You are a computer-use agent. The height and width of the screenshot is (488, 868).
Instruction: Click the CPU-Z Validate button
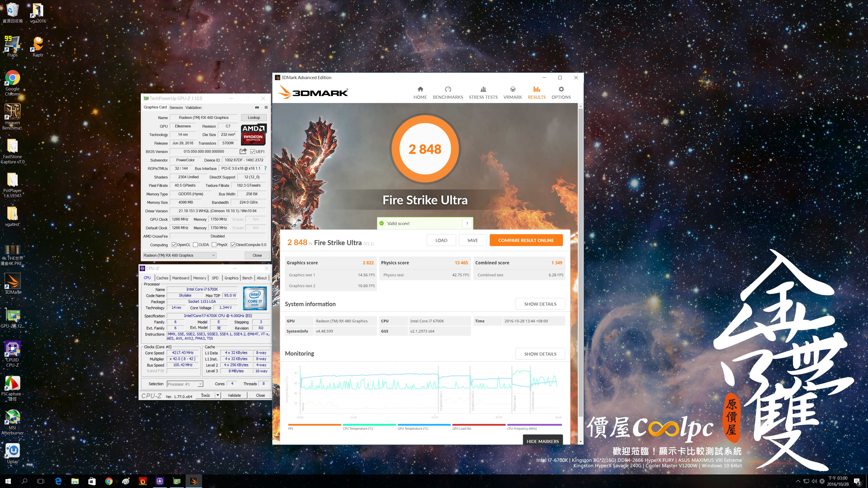click(x=234, y=395)
